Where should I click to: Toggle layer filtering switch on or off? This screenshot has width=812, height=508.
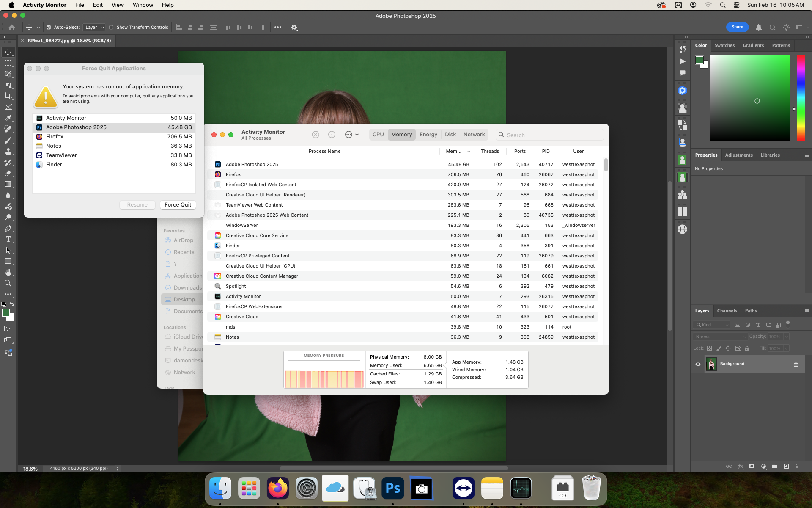788,324
